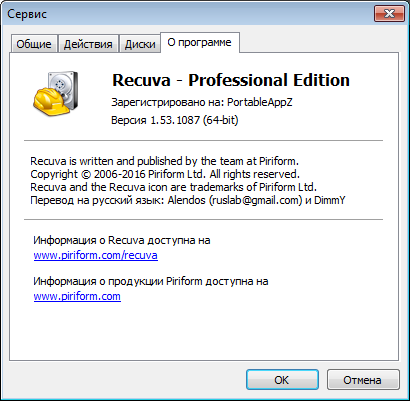Select the Диски tab
The height and width of the screenshot is (401, 410).
click(x=140, y=44)
